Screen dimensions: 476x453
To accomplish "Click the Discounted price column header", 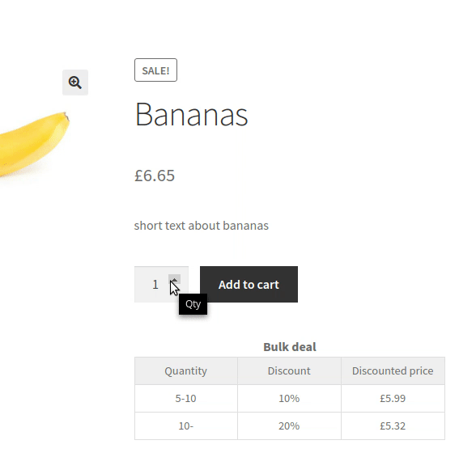I will (x=393, y=370).
